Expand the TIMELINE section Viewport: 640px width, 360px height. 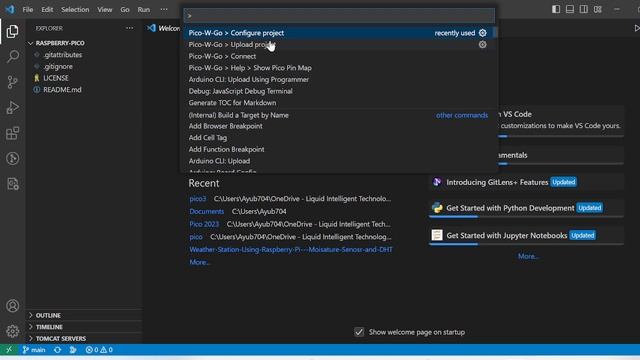coord(49,327)
